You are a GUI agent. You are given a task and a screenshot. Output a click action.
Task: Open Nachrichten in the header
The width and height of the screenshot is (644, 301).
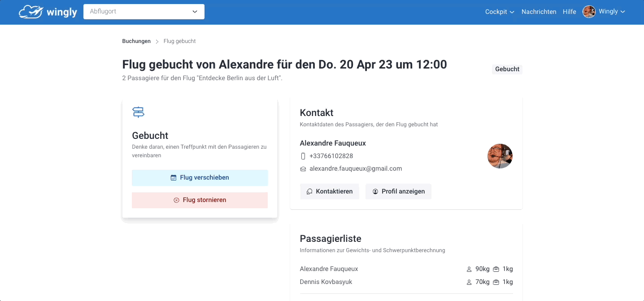pyautogui.click(x=539, y=12)
